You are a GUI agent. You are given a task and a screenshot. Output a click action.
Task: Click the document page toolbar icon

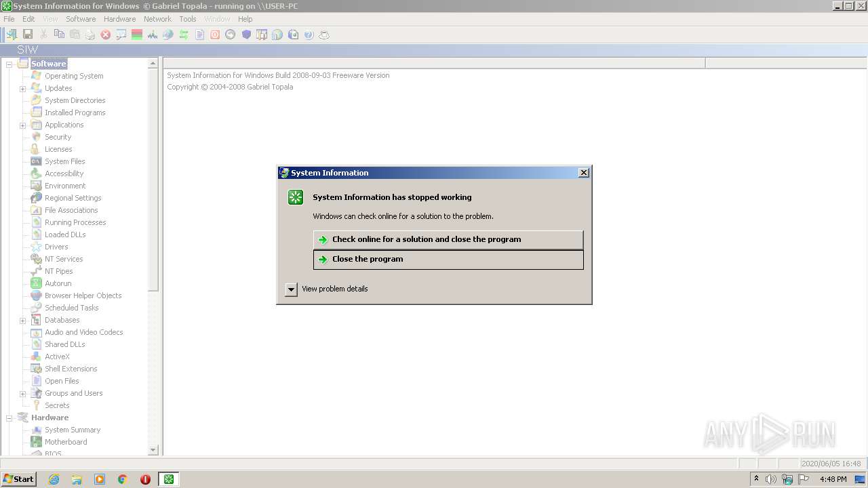pos(199,35)
